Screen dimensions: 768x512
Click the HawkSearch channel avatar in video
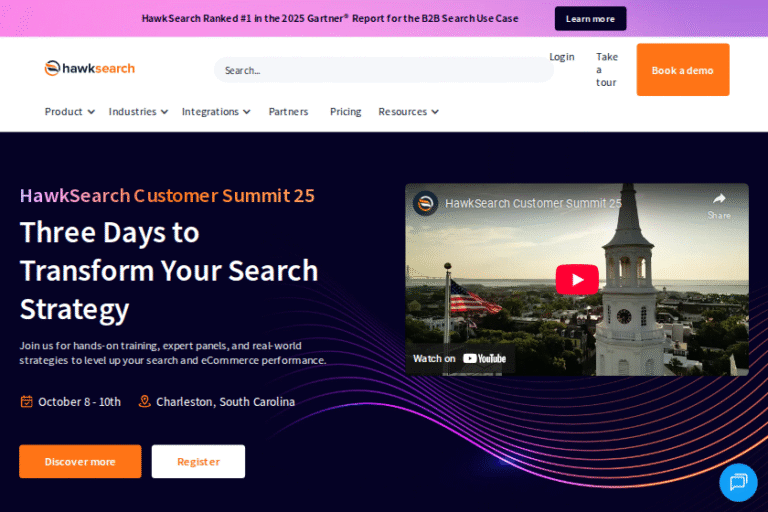click(x=426, y=203)
